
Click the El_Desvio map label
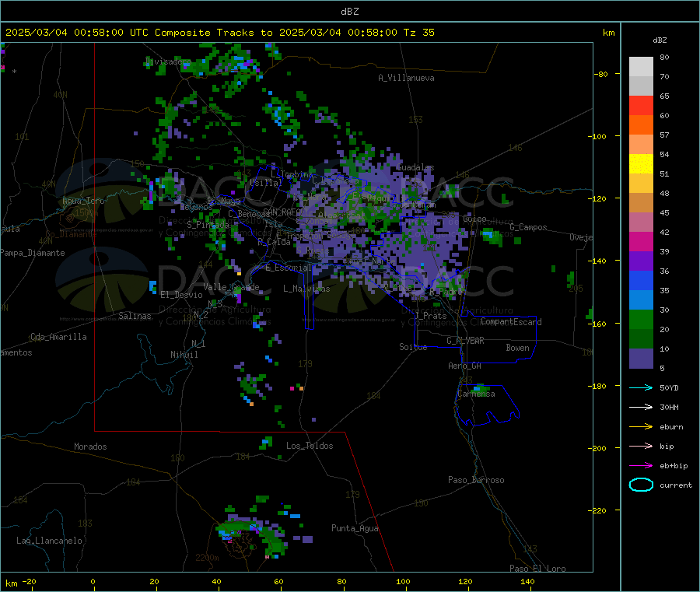pyautogui.click(x=181, y=295)
